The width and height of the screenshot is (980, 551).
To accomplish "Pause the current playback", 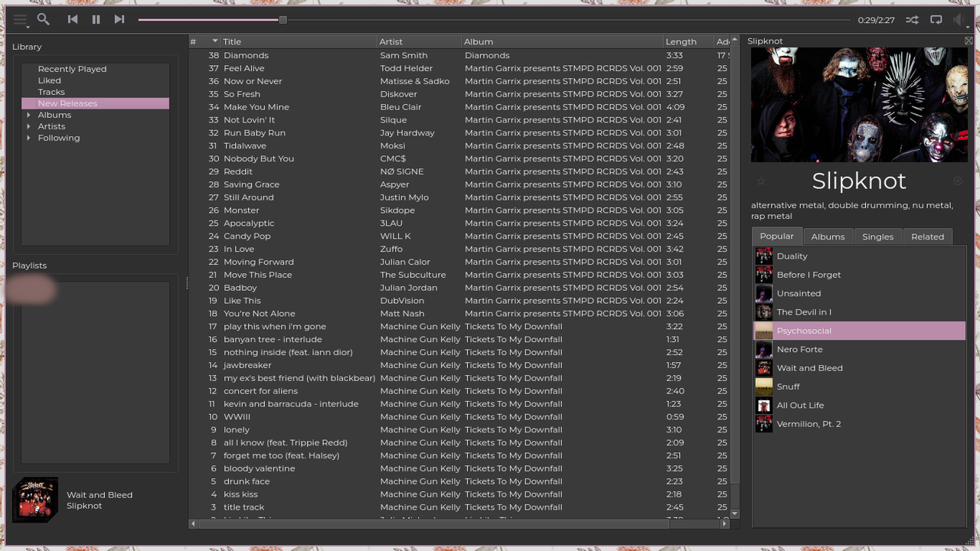I will [96, 20].
